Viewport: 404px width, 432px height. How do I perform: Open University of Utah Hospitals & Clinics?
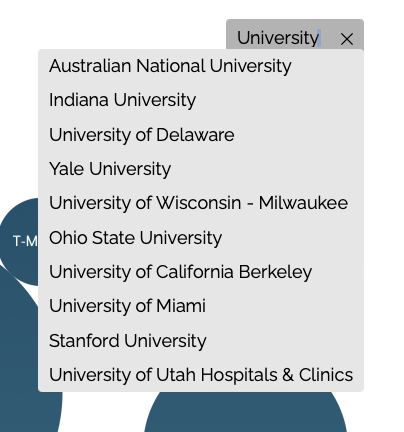click(201, 375)
